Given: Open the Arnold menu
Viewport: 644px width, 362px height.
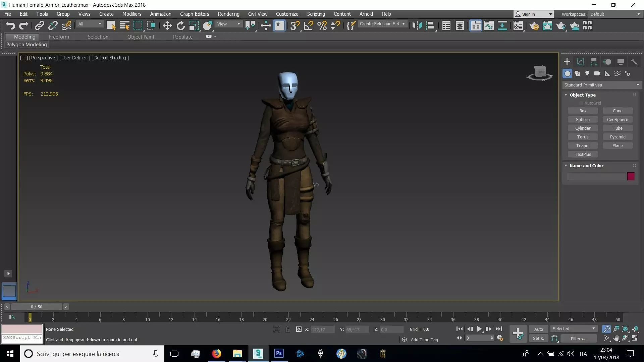Looking at the screenshot, I should pyautogui.click(x=366, y=14).
